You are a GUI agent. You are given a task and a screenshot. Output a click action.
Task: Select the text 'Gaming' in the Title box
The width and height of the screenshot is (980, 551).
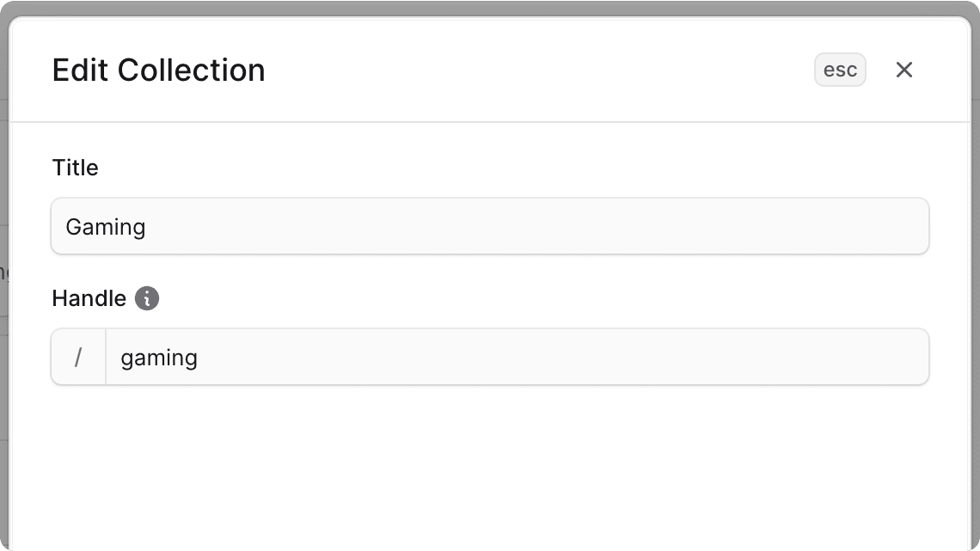pos(105,226)
